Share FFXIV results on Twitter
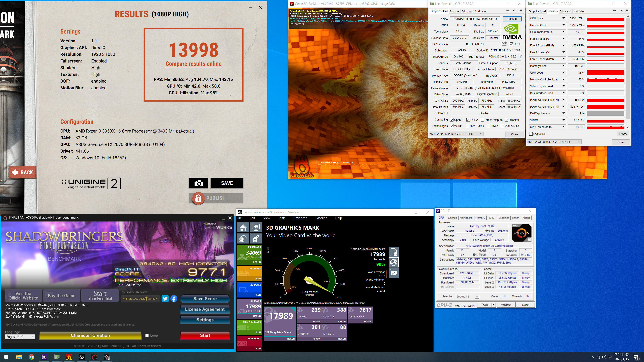The image size is (644, 362). click(x=165, y=298)
